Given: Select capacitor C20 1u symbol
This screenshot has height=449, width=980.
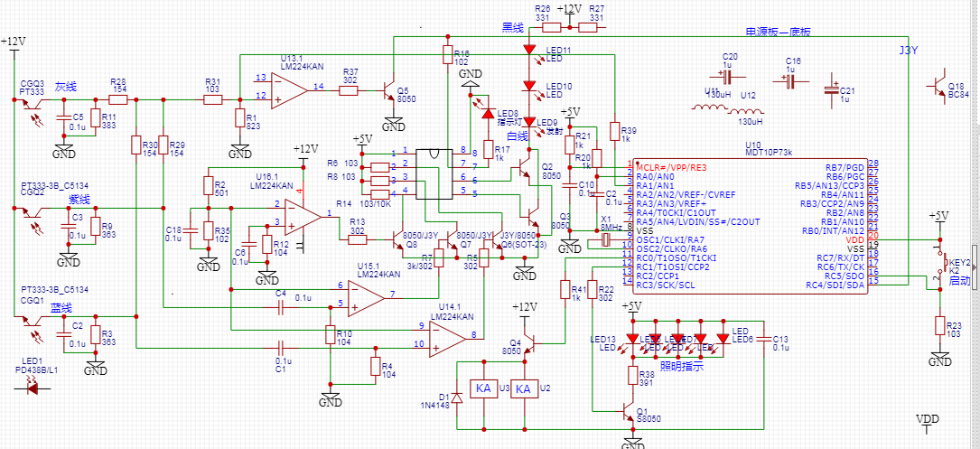Looking at the screenshot, I should [725, 76].
